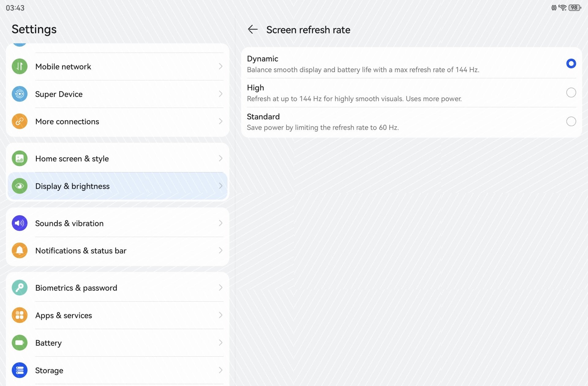Open the Storage settings entry

pos(118,370)
